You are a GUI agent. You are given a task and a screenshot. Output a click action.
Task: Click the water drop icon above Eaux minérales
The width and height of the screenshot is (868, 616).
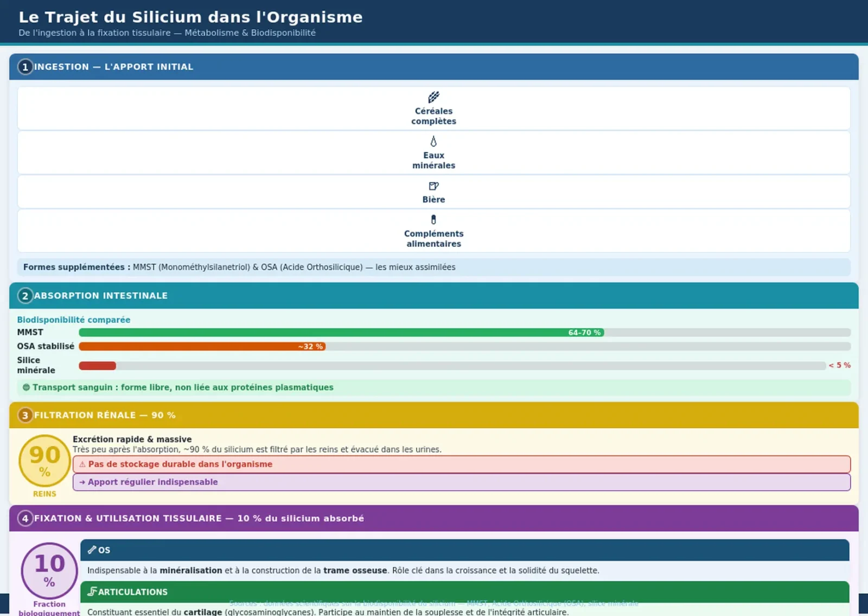coord(433,141)
